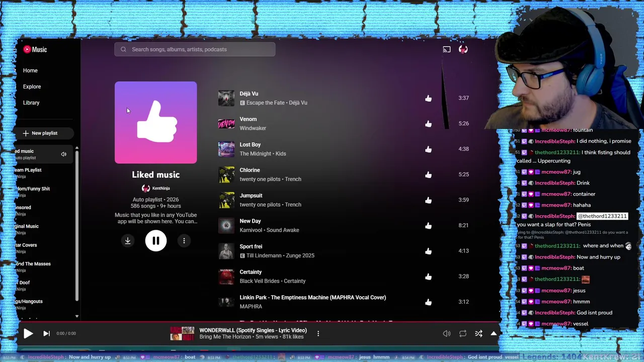This screenshot has height=362, width=644.
Task: Open the MAPHRA artist link
Action: pyautogui.click(x=251, y=306)
